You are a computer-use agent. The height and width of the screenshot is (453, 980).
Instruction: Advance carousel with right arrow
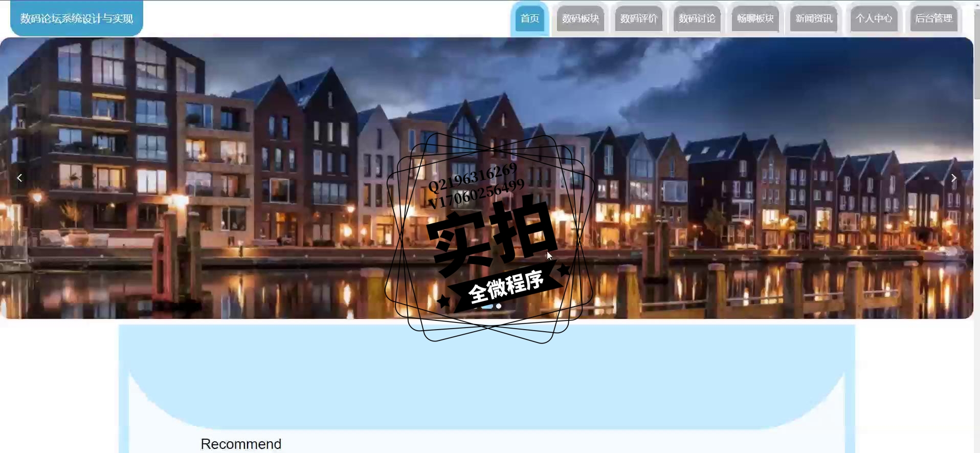tap(953, 178)
